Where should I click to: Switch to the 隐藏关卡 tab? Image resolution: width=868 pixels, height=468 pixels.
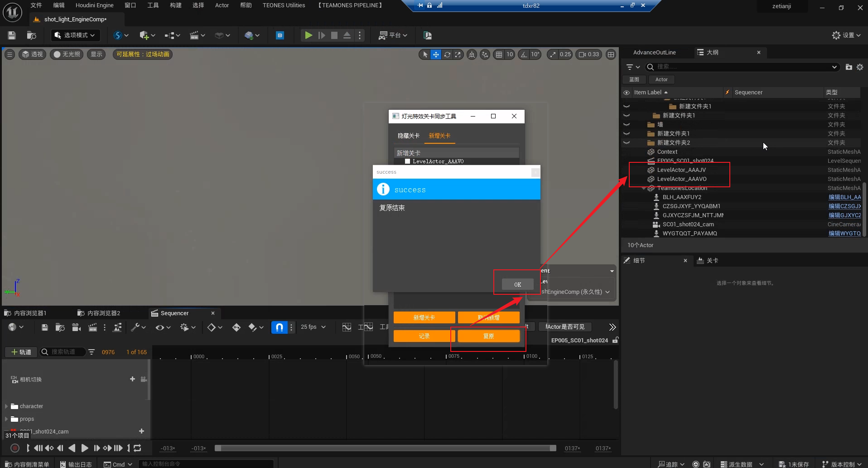tap(408, 136)
